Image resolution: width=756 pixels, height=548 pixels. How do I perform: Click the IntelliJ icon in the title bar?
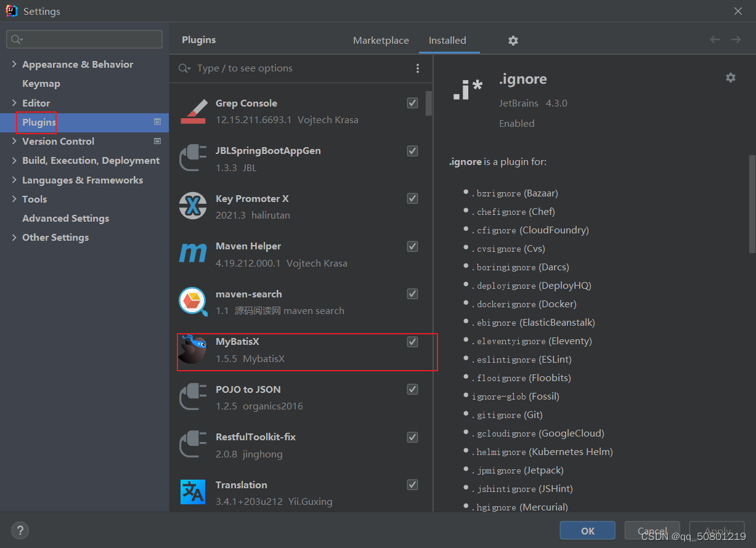(12, 10)
